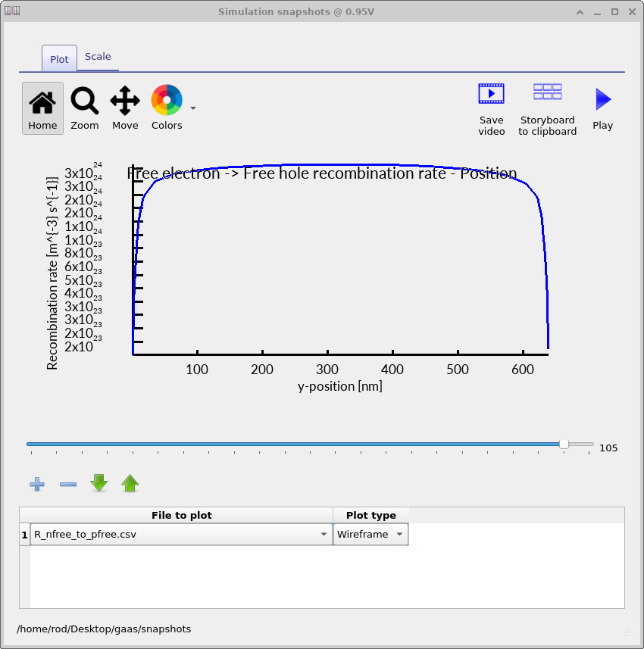Image resolution: width=644 pixels, height=649 pixels.
Task: Select row 1 in the plot table
Action: coord(22,534)
